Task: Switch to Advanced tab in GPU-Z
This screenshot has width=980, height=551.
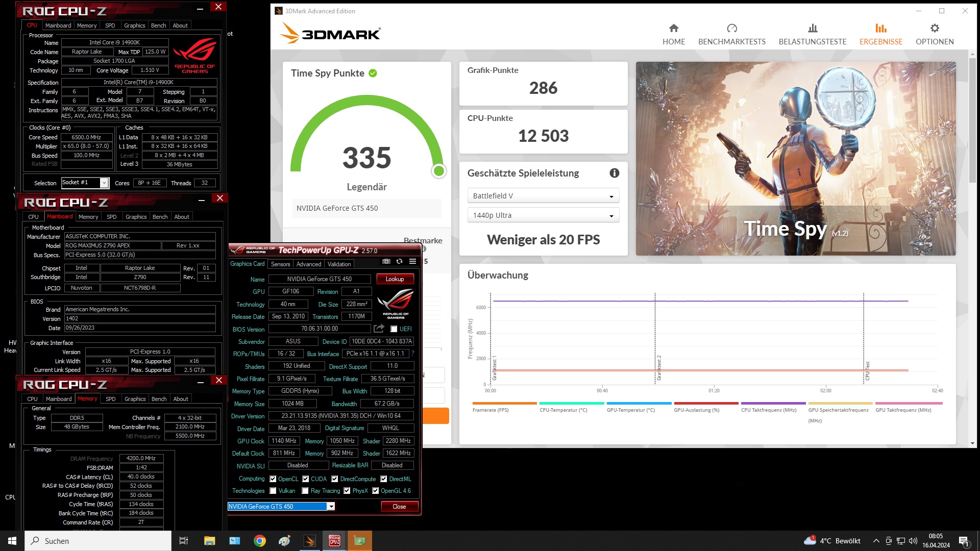Action: tap(309, 264)
